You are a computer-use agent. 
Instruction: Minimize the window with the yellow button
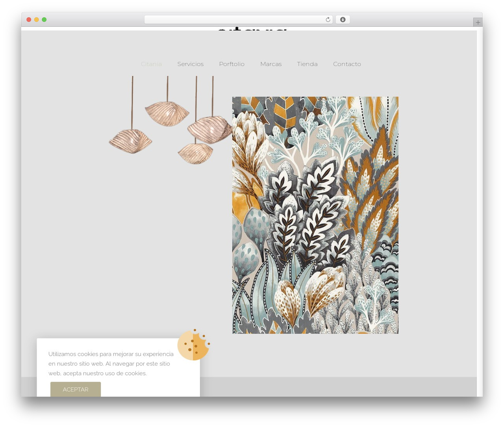pyautogui.click(x=36, y=20)
